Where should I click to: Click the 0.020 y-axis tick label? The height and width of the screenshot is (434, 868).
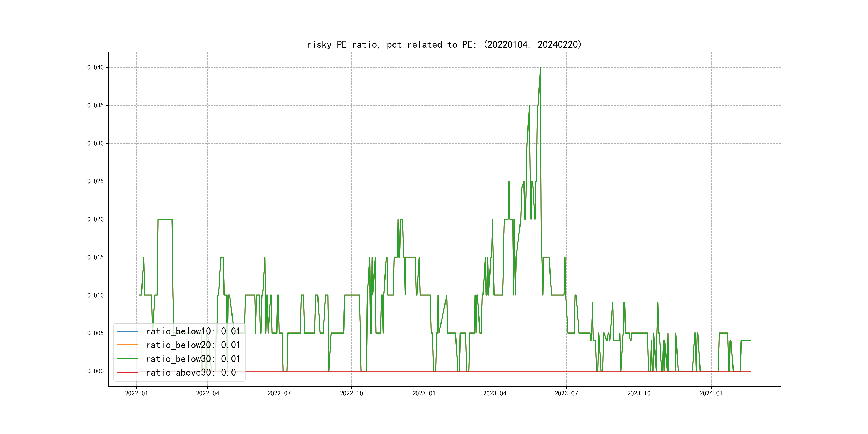pos(95,219)
